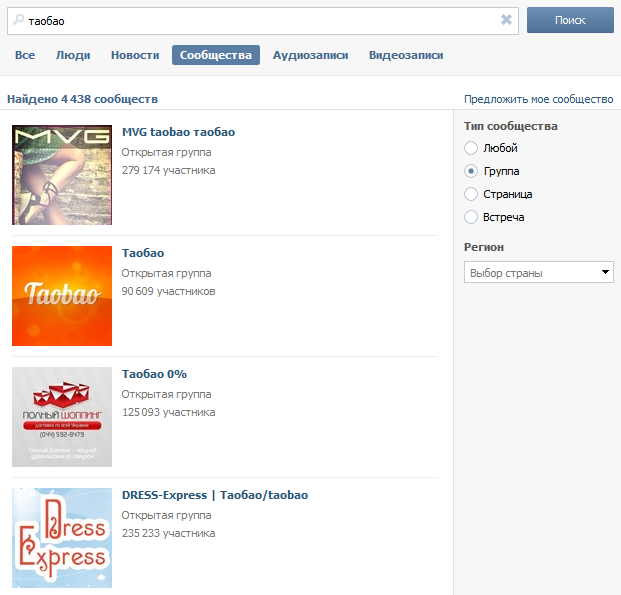Open the DRESS-Express | Таобао/taobao group link
Image resolution: width=621 pixels, height=595 pixels.
point(215,495)
